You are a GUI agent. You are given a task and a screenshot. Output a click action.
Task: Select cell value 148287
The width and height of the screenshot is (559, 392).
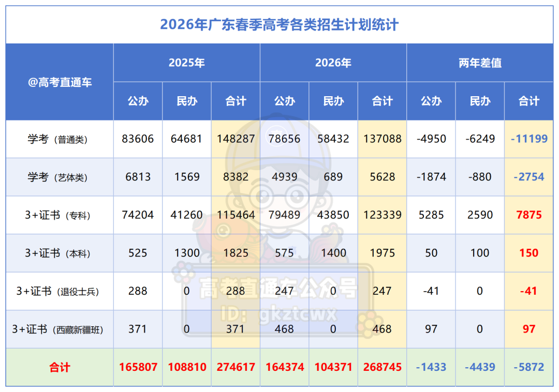236,139
